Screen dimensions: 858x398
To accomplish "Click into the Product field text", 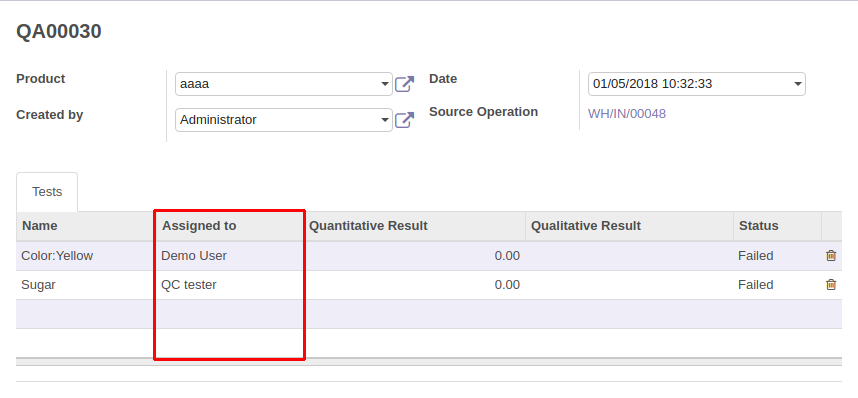I will click(278, 84).
